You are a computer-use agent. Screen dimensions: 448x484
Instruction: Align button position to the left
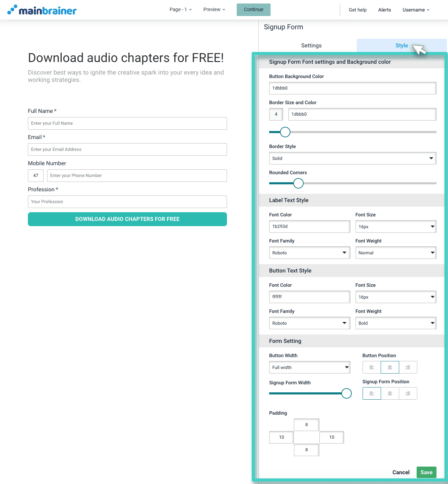(371, 367)
